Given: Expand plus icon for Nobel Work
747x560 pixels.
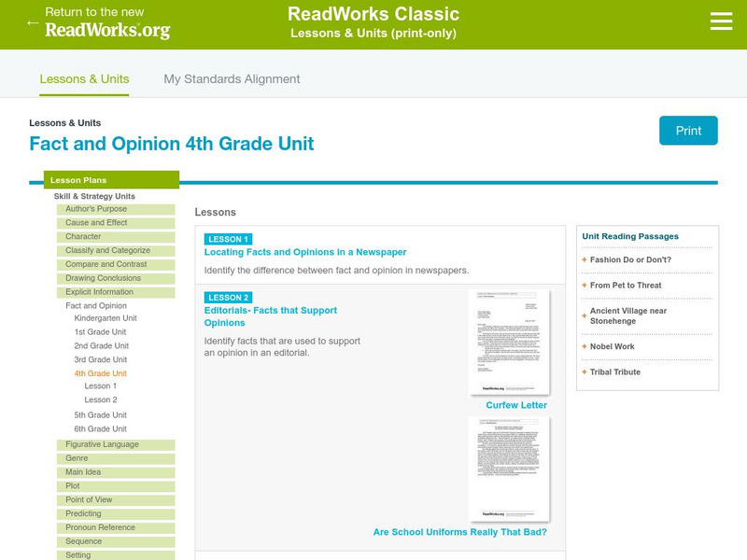Looking at the screenshot, I should (x=585, y=346).
